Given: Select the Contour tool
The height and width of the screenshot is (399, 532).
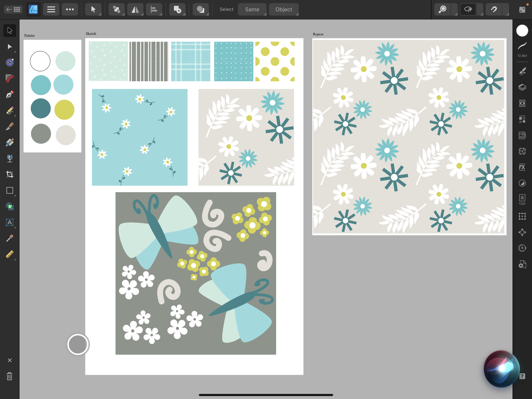Looking at the screenshot, I should 10,63.
